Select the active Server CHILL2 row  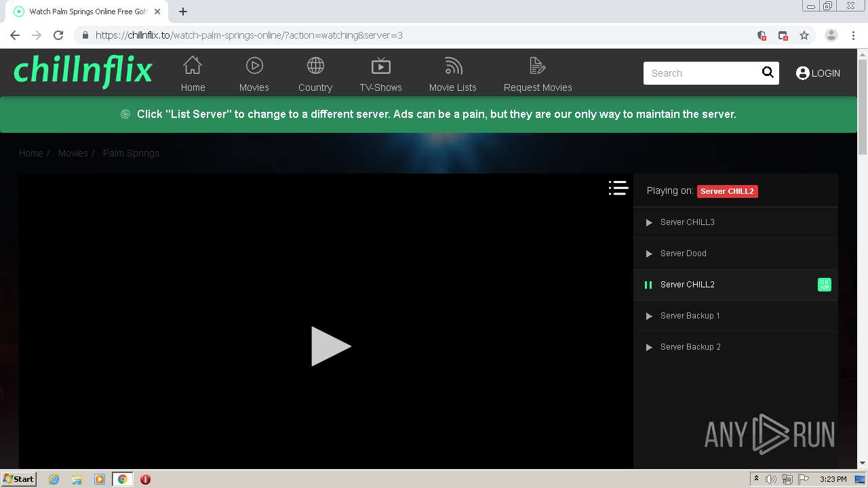click(x=736, y=285)
